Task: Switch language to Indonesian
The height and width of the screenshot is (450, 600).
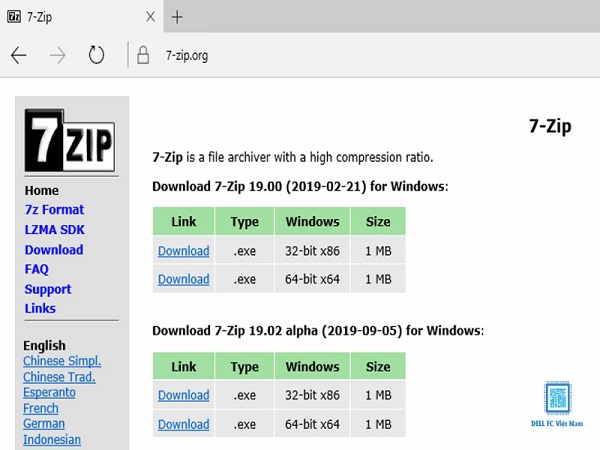Action: 52,440
